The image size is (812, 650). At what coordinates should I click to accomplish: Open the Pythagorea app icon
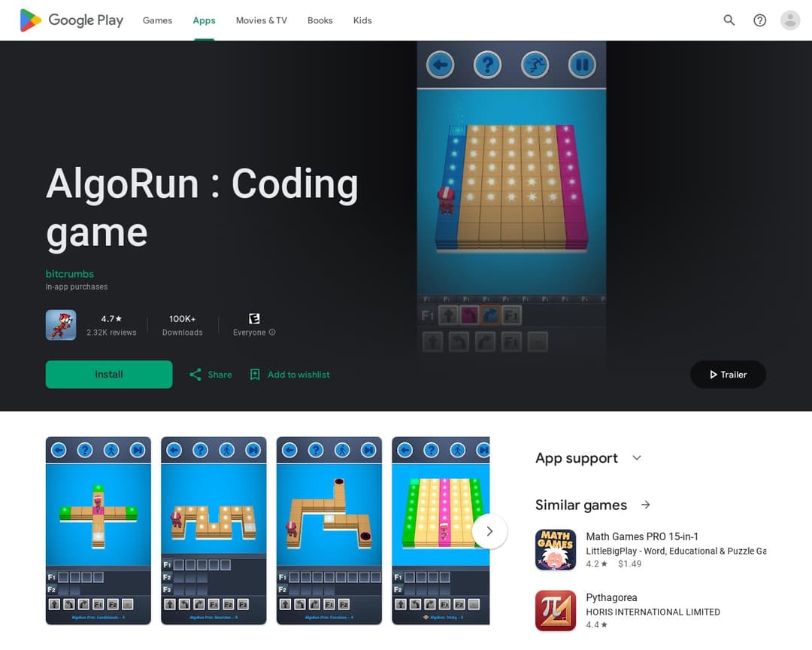(556, 611)
